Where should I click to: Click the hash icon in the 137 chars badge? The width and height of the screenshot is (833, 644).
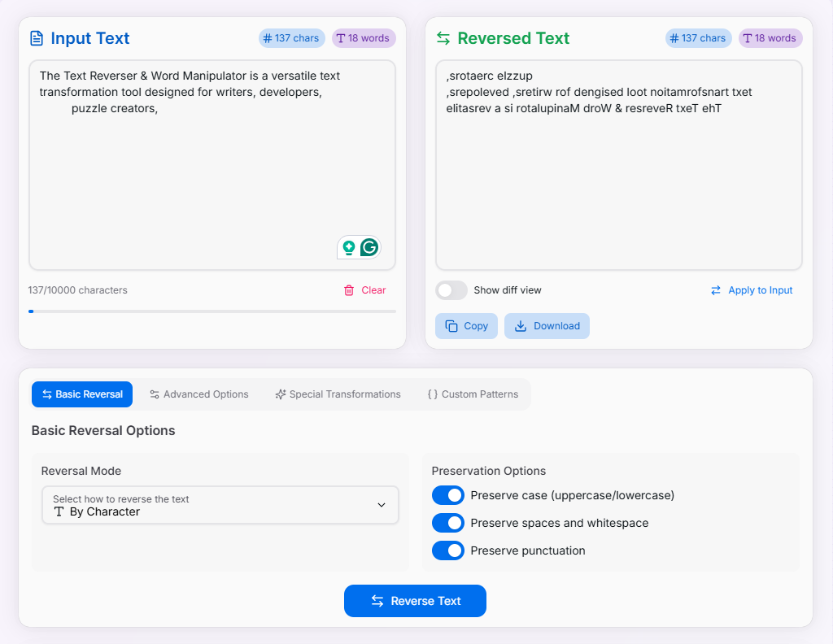[267, 38]
